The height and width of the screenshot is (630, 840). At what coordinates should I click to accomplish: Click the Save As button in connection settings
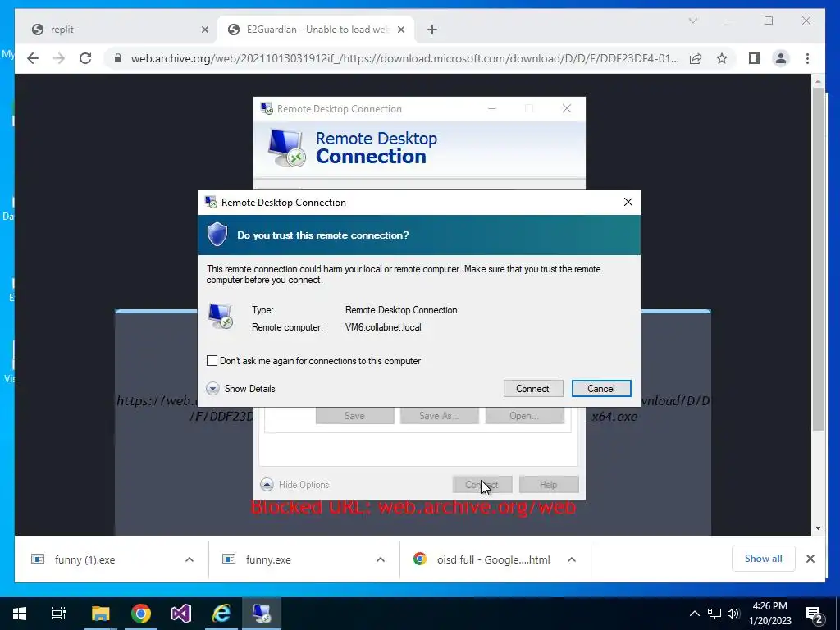click(x=440, y=416)
